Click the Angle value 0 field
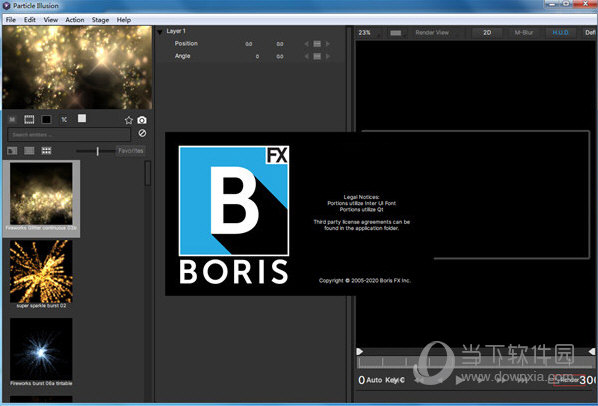The width and height of the screenshot is (598, 406). (x=257, y=56)
